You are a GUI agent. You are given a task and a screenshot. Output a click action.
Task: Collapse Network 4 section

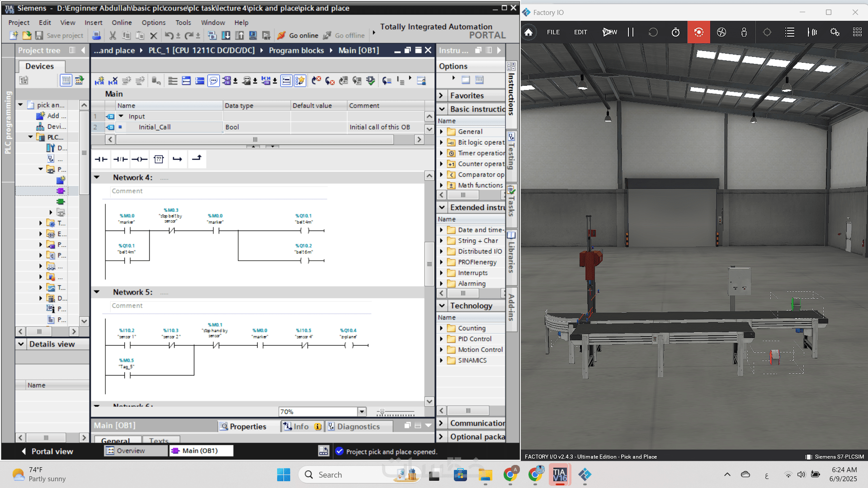[x=97, y=177]
